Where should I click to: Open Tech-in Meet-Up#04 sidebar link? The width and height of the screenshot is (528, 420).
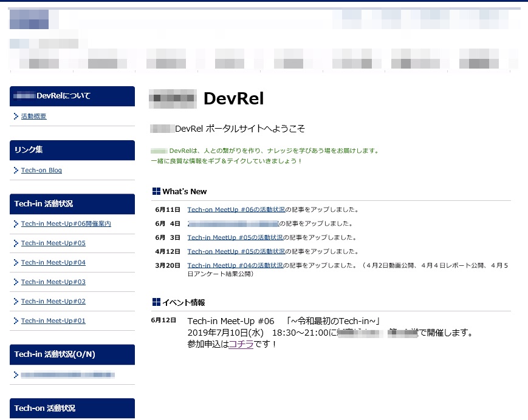(53, 262)
